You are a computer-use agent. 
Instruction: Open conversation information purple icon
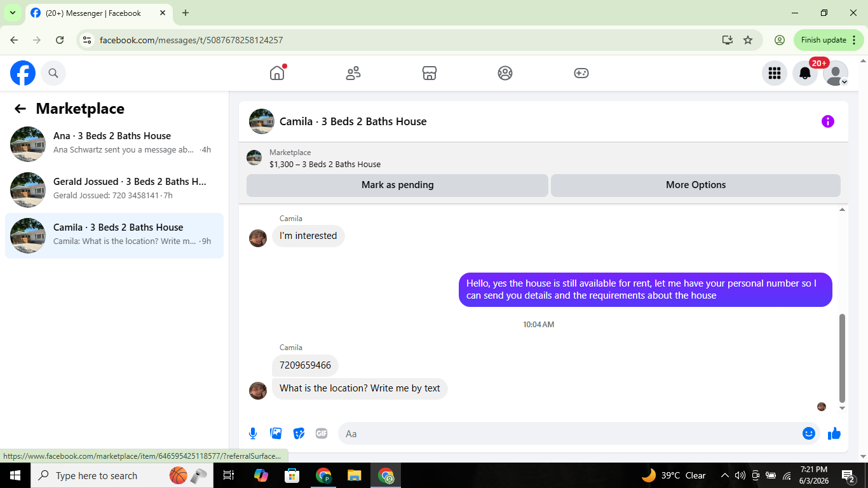(827, 121)
